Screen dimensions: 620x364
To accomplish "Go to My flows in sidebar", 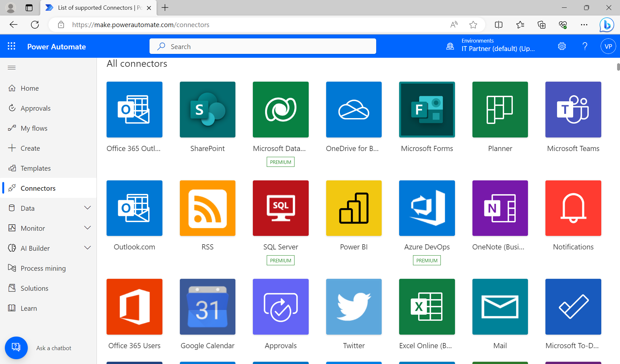I will (x=34, y=128).
